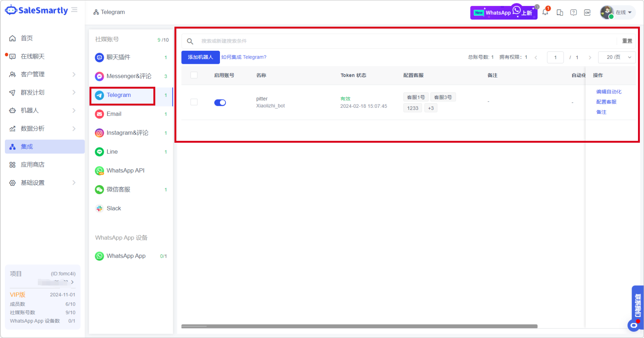644x338 pixels.
Task: Open the 配置客服 link for pitter
Action: [606, 101]
